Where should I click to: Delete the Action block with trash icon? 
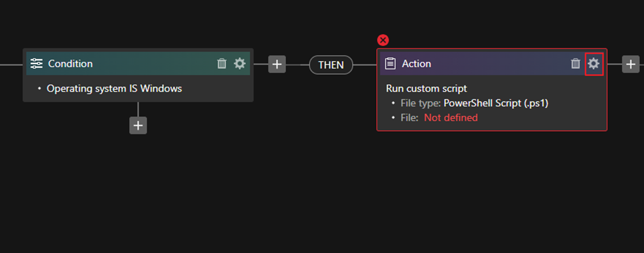coord(576,64)
